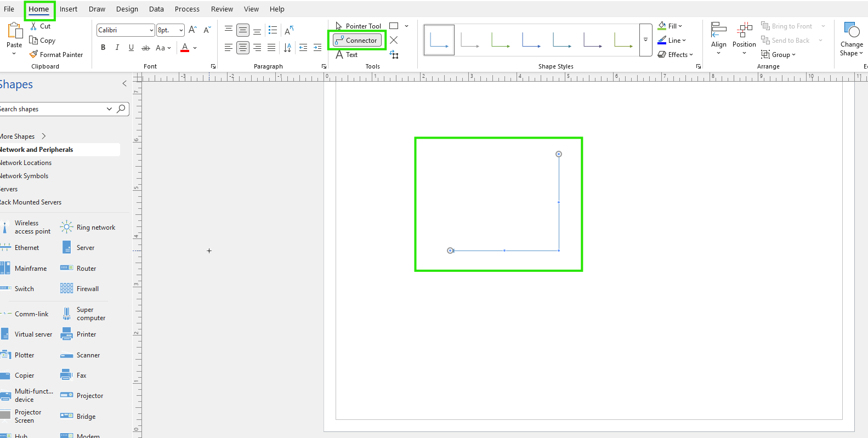Open the Fill dropdown
Viewport: 868px width, 438px height.
click(x=670, y=26)
